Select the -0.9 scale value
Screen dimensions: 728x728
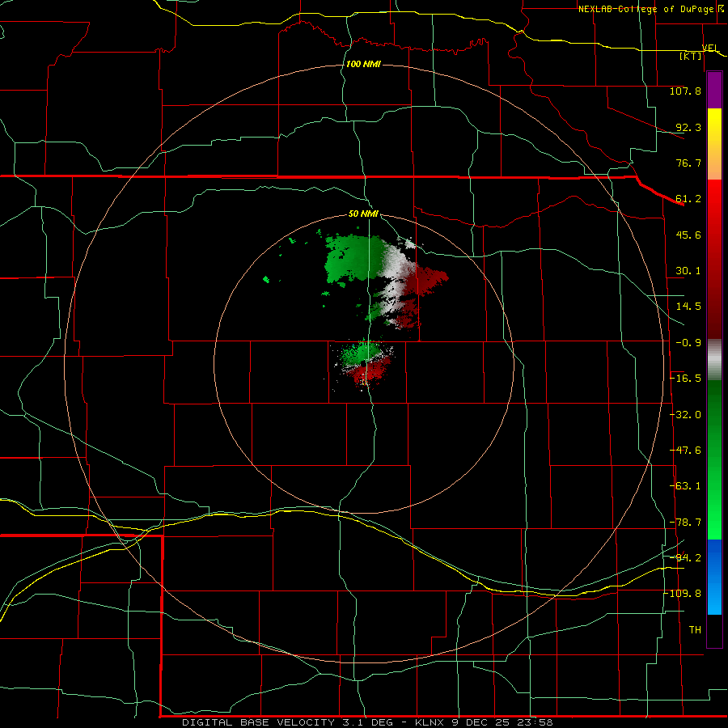(688, 343)
